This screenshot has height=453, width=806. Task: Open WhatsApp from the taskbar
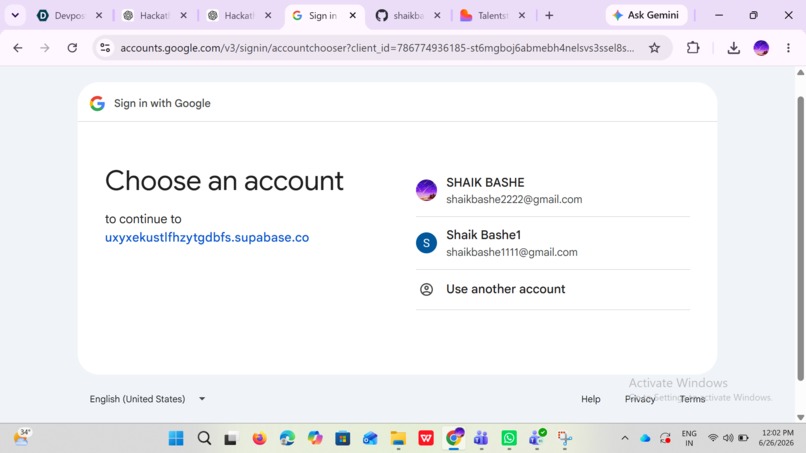point(509,438)
